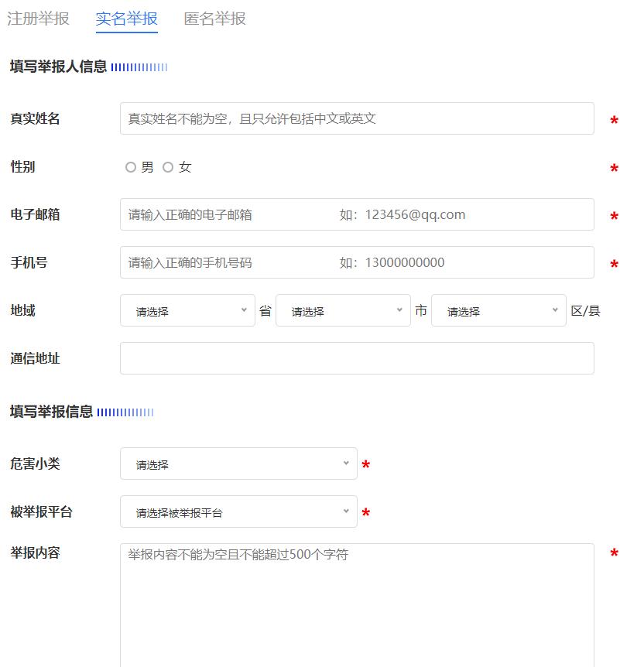
Task: Click the 真实姓名 input field
Action: (x=357, y=118)
